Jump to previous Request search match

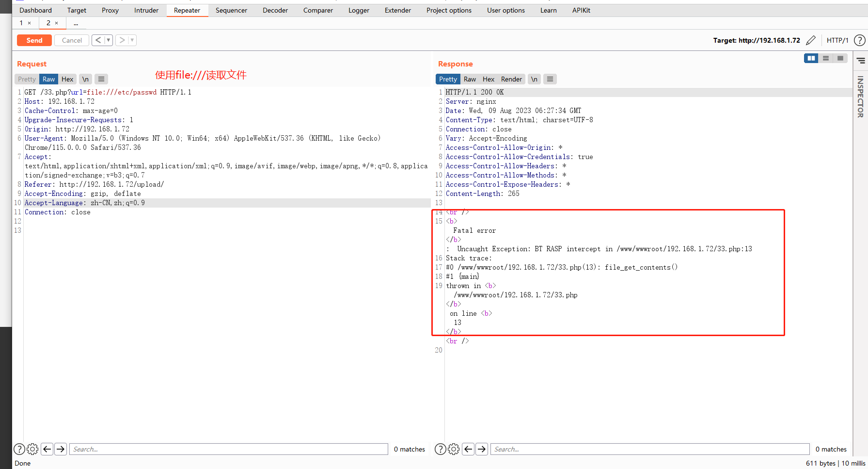47,449
